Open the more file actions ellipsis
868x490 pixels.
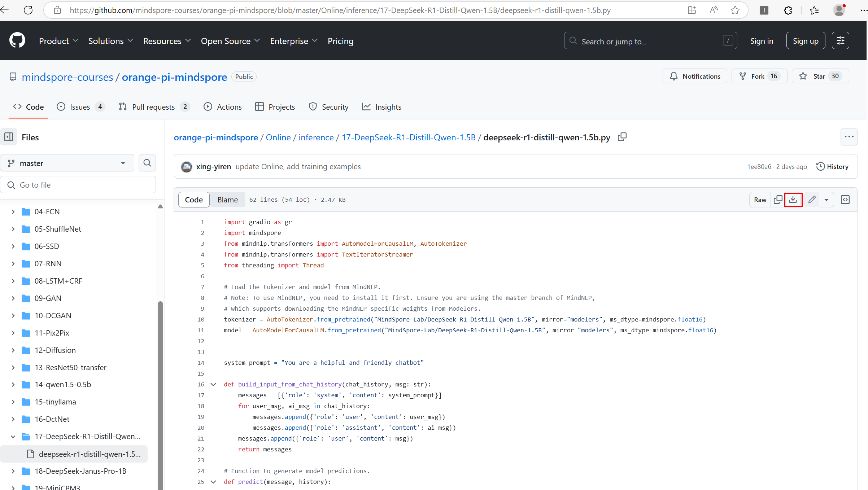pyautogui.click(x=849, y=137)
